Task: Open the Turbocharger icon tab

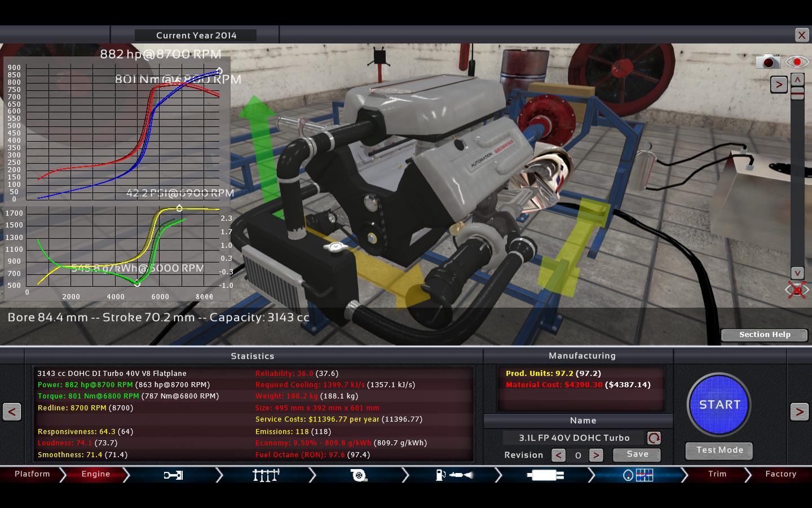Action: coord(359,475)
